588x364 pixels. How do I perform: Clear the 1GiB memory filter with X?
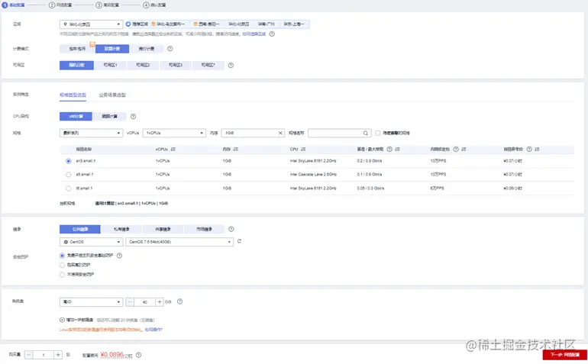click(280, 133)
